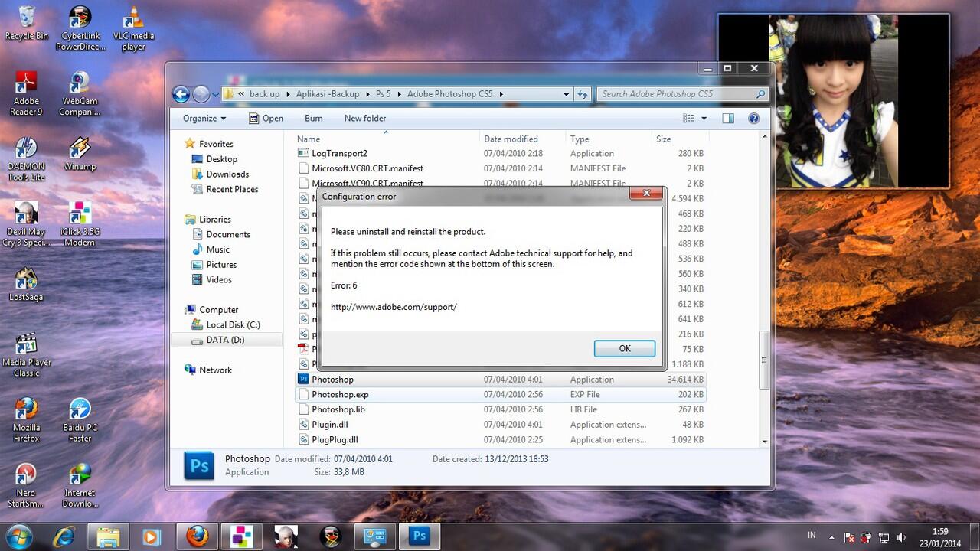Expand the chevron after Ps 5 breadcrumb
Viewport: 980px width, 551px height.
[x=399, y=94]
